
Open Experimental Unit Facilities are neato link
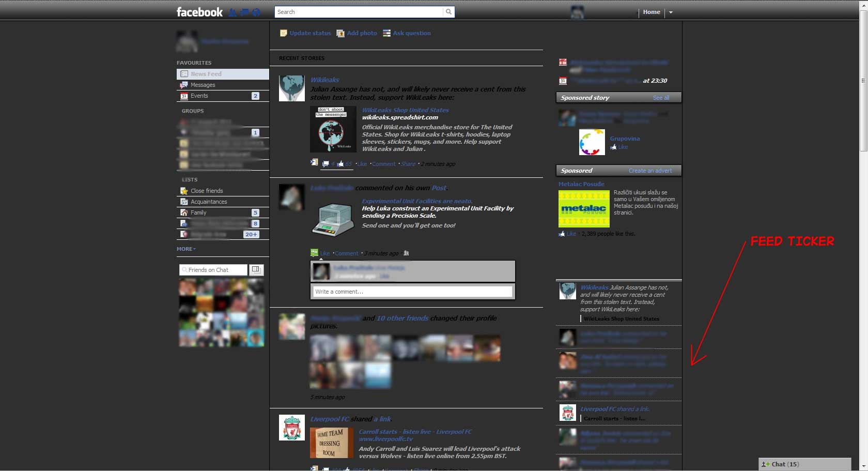(x=417, y=201)
